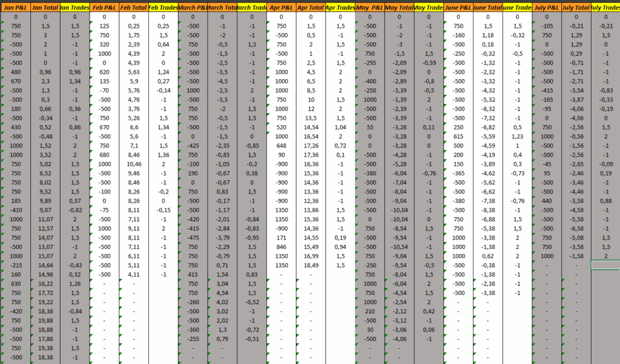The image size is (620, 364).
Task: Click June P&L value -160
Action: pos(458,35)
